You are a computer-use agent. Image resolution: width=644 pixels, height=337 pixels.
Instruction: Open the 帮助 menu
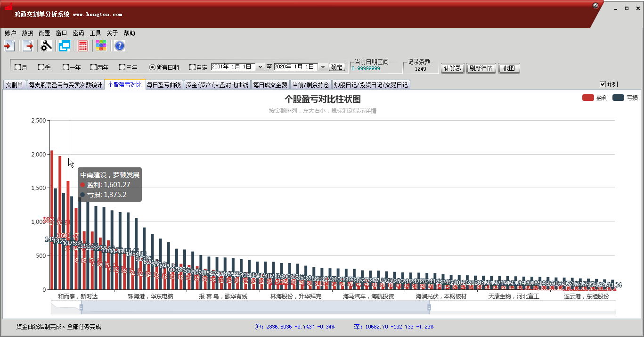click(129, 33)
